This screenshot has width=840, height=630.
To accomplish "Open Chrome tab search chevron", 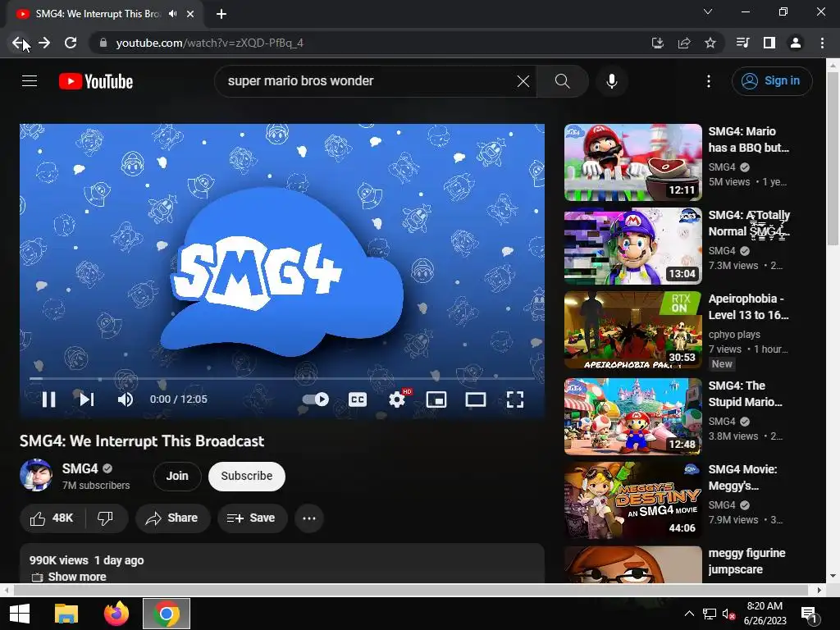I will (708, 11).
